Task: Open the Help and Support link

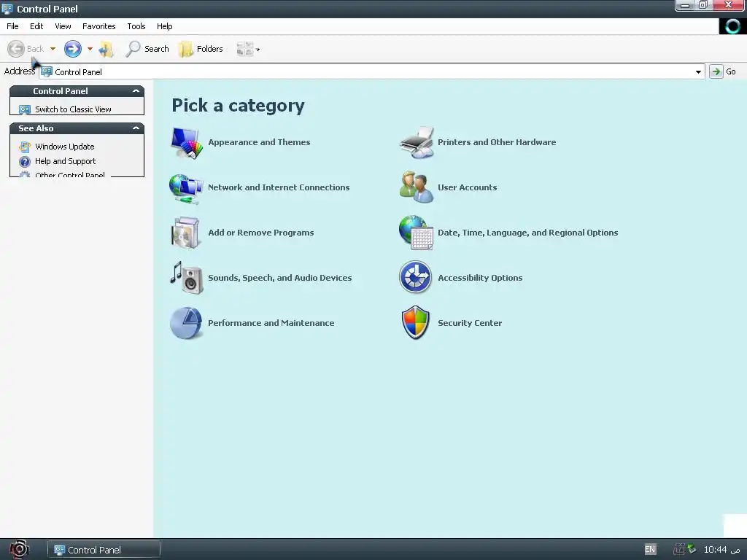Action: pyautogui.click(x=65, y=161)
